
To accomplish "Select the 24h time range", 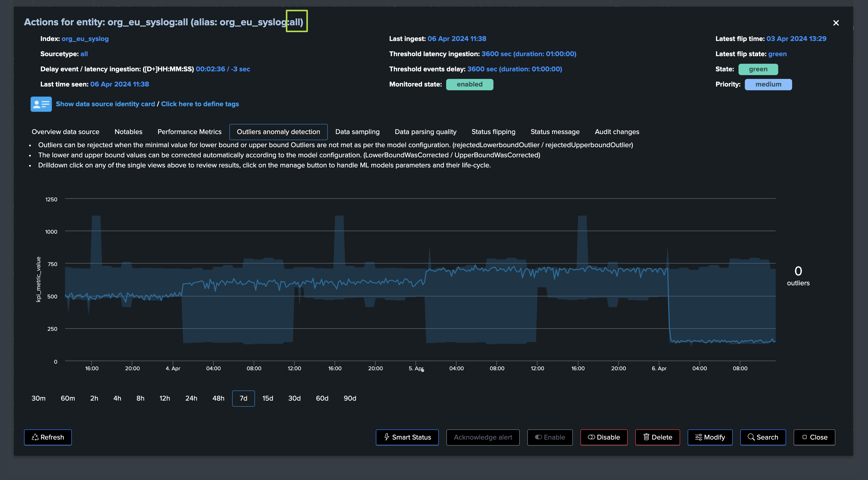I will (x=191, y=398).
